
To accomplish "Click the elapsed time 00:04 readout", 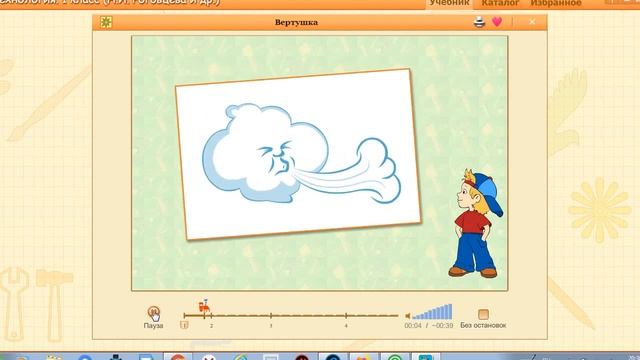I will coord(413,326).
